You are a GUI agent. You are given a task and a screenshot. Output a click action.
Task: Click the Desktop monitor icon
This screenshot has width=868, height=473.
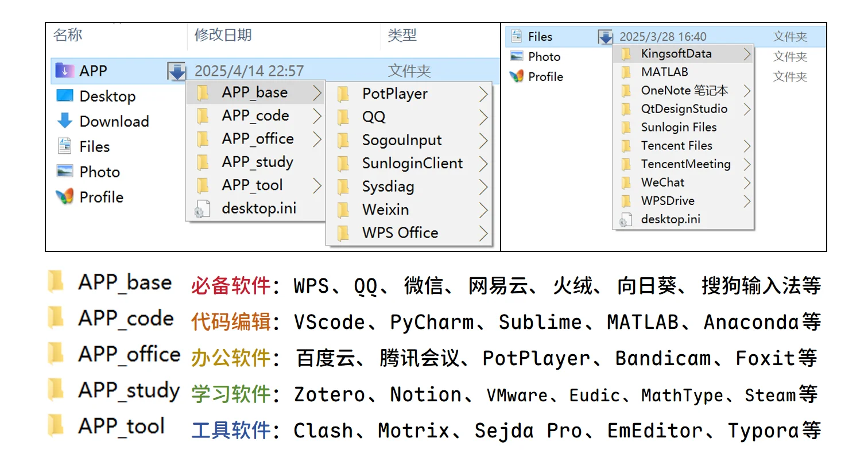65,96
